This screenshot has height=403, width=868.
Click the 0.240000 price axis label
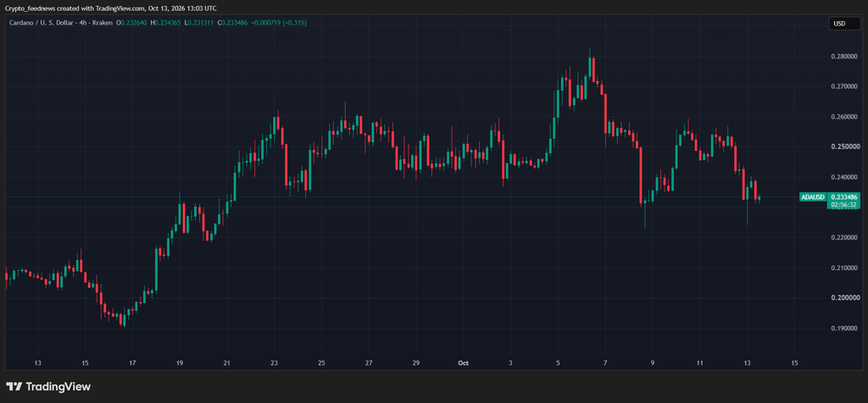pos(843,178)
